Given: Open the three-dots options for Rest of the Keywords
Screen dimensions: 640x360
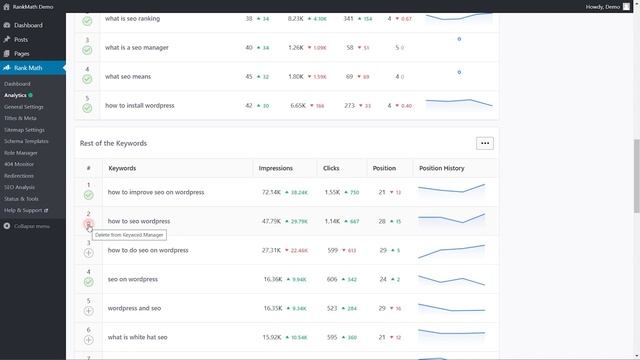Looking at the screenshot, I should tap(484, 143).
